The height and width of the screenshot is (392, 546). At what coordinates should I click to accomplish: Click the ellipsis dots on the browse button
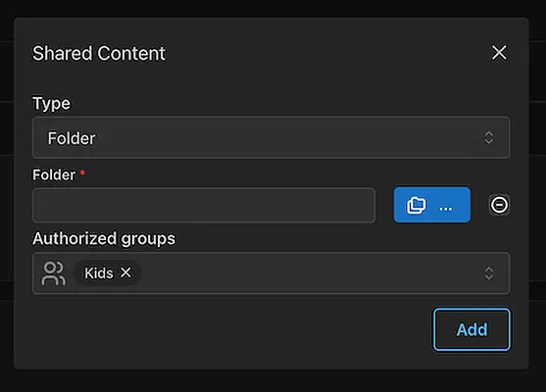coord(446,209)
